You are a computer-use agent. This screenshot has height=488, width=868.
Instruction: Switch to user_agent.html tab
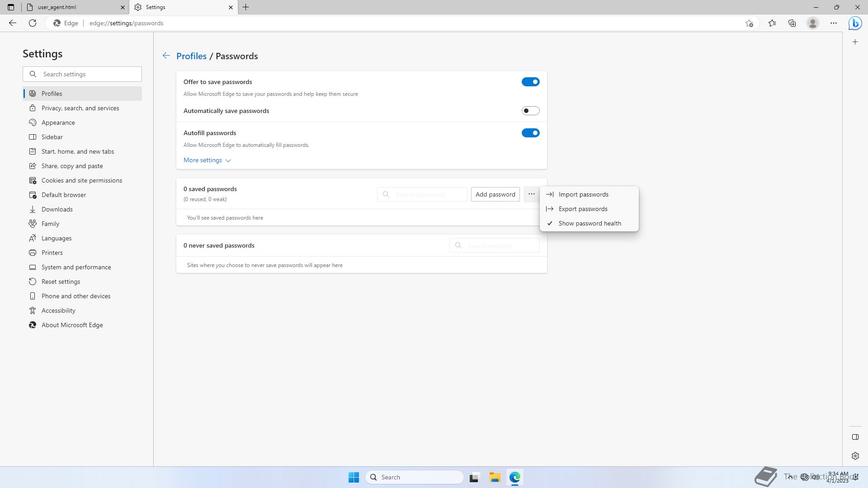[x=75, y=7]
